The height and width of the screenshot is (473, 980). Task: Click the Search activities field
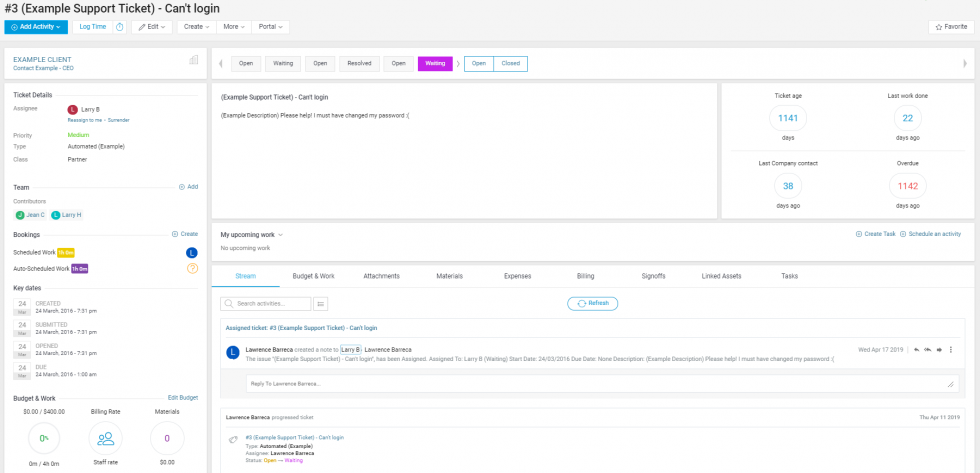click(x=266, y=304)
